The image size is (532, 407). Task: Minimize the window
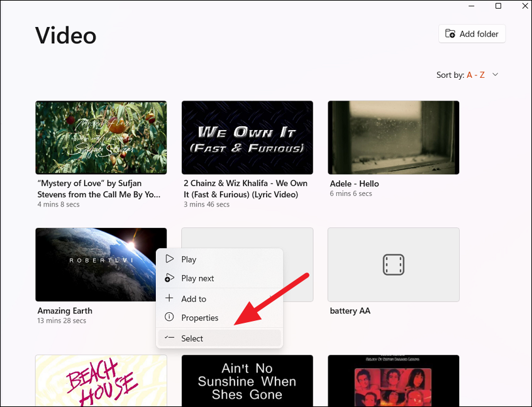click(472, 6)
